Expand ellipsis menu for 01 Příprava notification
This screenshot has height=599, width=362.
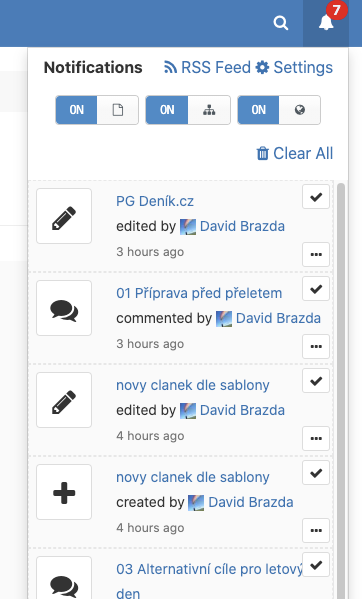[316, 346]
